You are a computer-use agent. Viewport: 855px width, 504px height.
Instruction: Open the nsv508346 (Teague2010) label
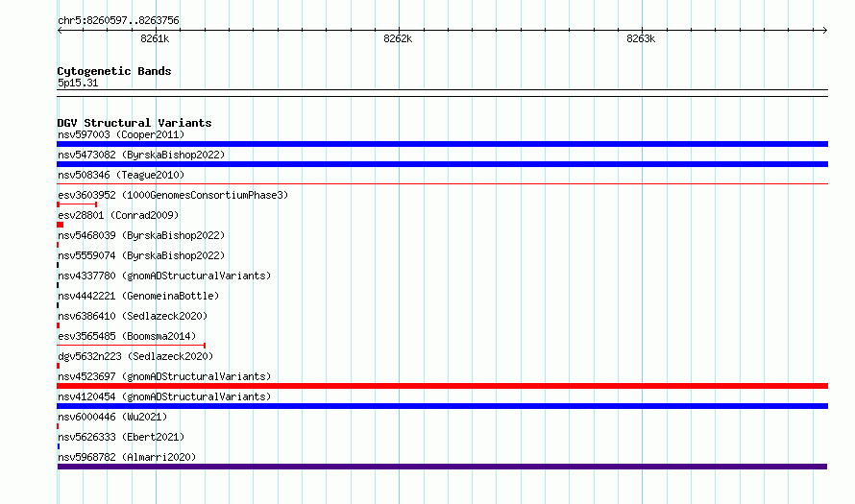tap(121, 175)
